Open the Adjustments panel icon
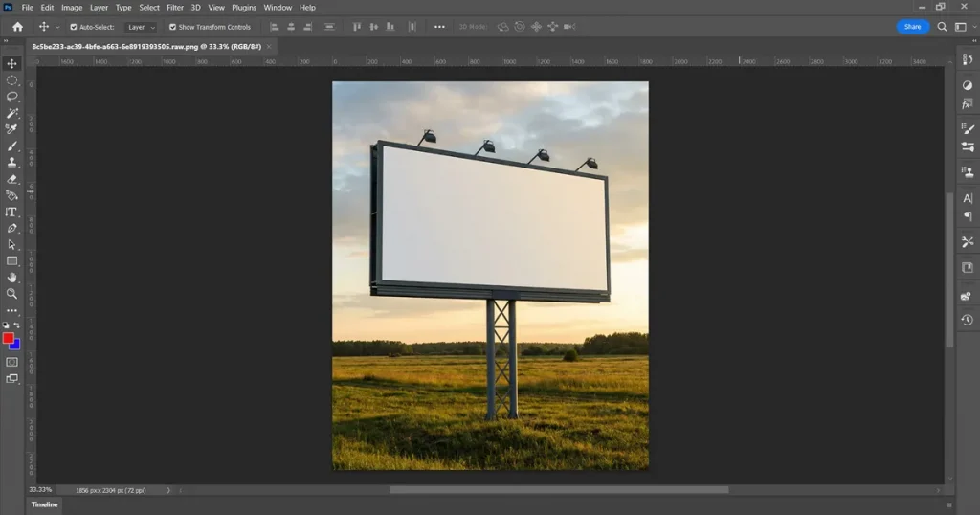Viewport: 980px width, 515px height. 968,85
